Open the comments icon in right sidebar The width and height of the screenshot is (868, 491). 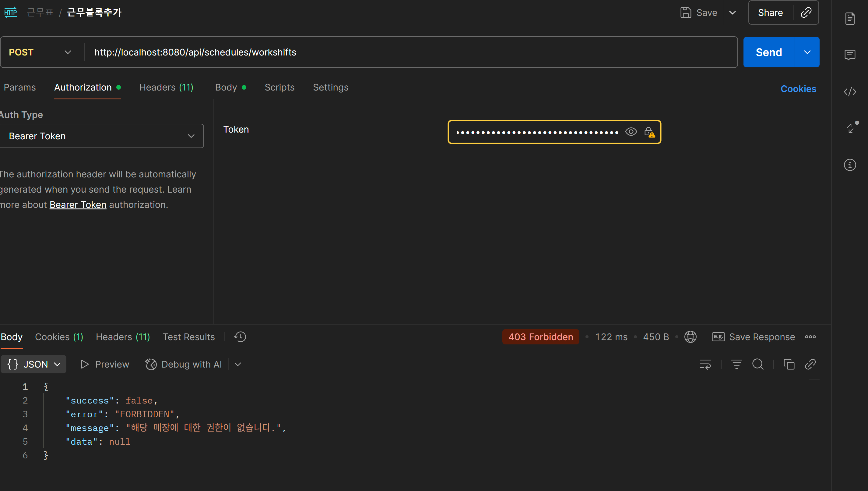(850, 55)
